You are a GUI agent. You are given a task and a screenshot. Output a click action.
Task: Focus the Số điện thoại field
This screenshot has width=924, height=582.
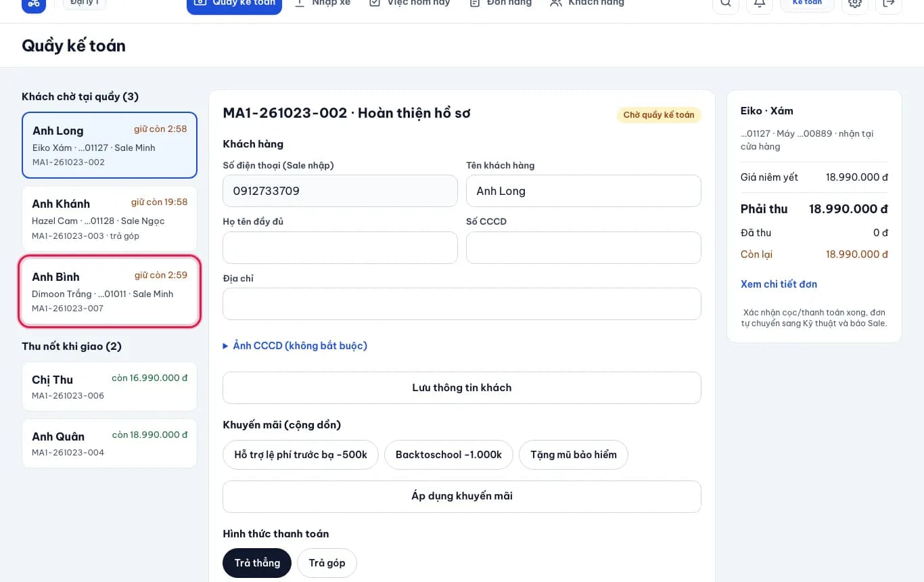[340, 191]
